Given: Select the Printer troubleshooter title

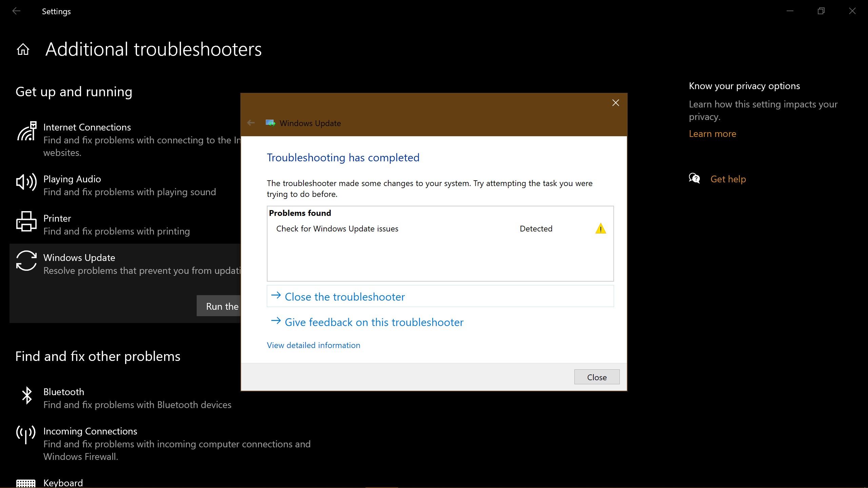Looking at the screenshot, I should coord(57,218).
